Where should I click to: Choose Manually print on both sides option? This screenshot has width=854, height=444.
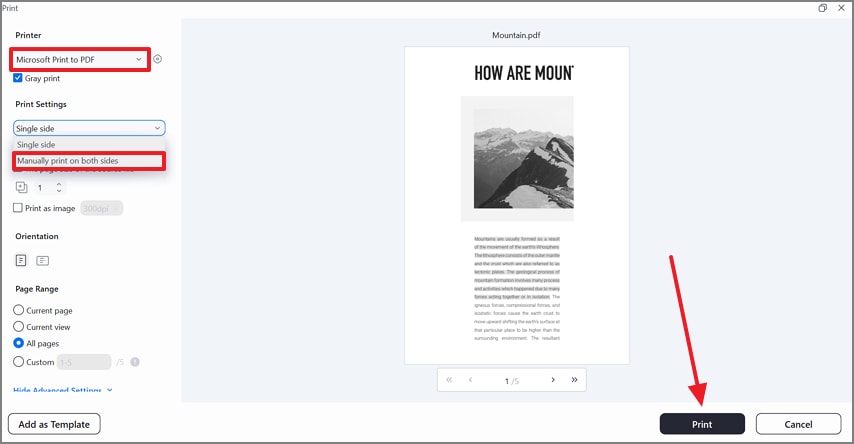pyautogui.click(x=89, y=161)
